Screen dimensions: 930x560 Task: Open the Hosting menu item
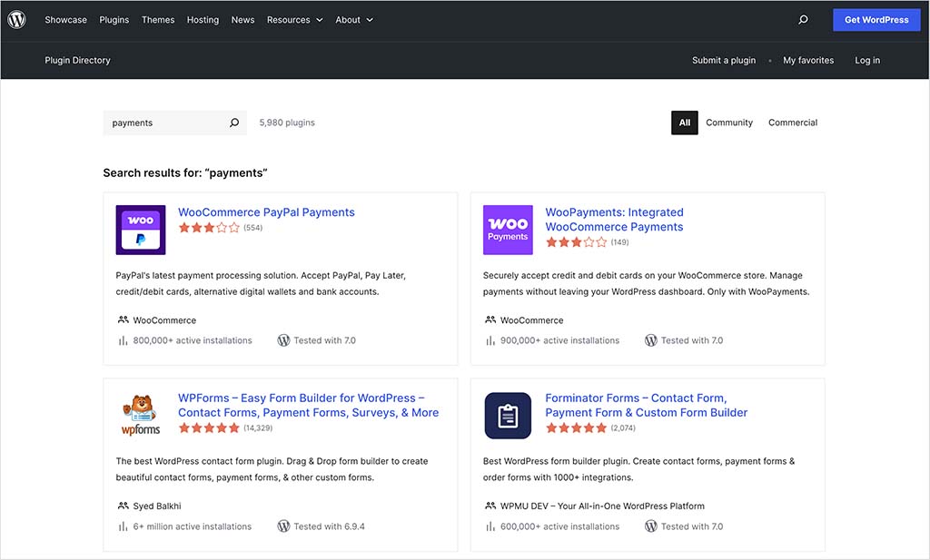coord(203,20)
